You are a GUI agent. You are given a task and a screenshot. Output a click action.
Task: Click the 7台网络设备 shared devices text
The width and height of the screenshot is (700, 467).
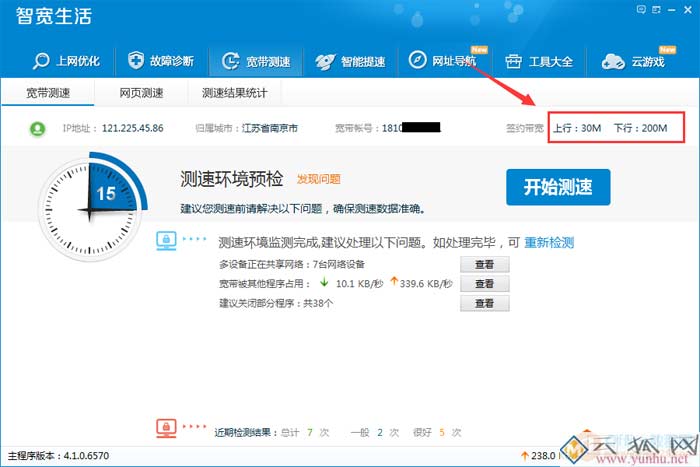[x=339, y=264]
